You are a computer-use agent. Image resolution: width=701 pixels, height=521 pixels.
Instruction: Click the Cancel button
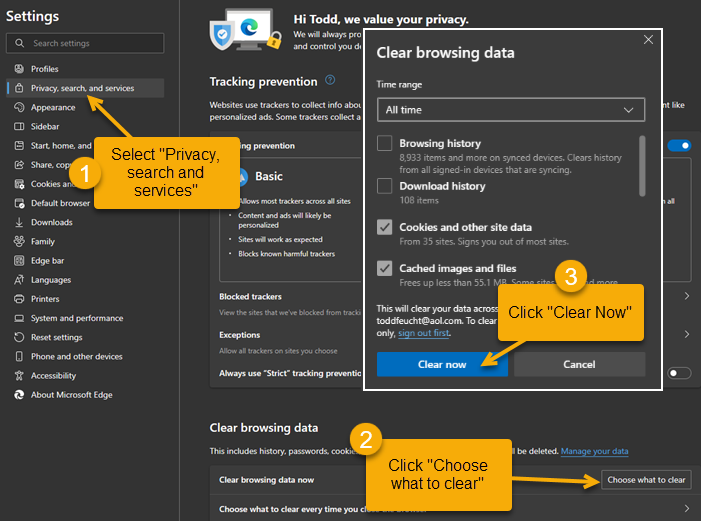coord(579,364)
